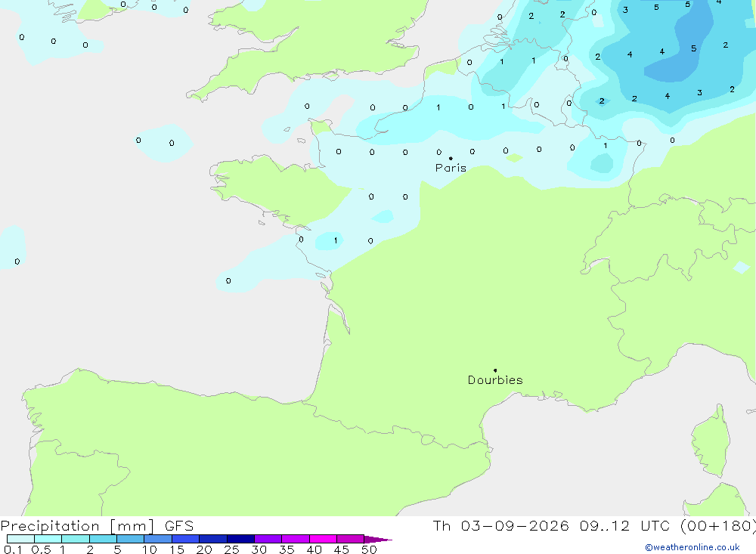Select the 5 mm legend color swatch
756x554 pixels.
click(x=130, y=539)
